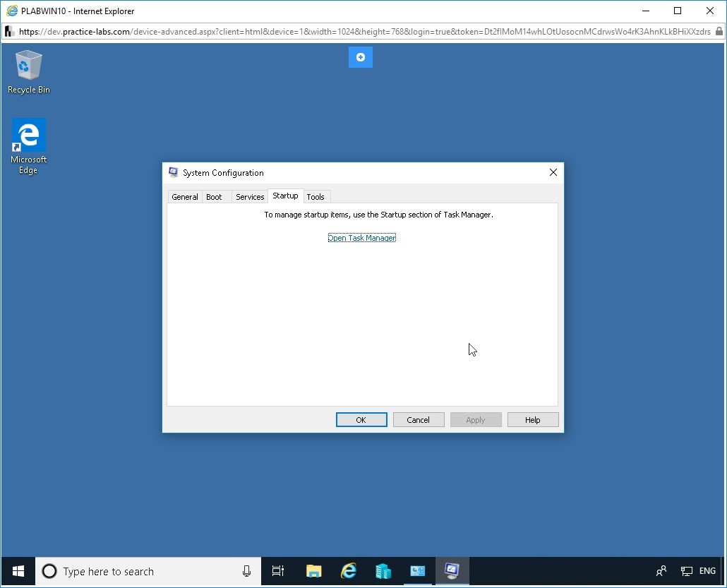
Task: Maximize the Internet Explorer window
Action: coord(678,11)
